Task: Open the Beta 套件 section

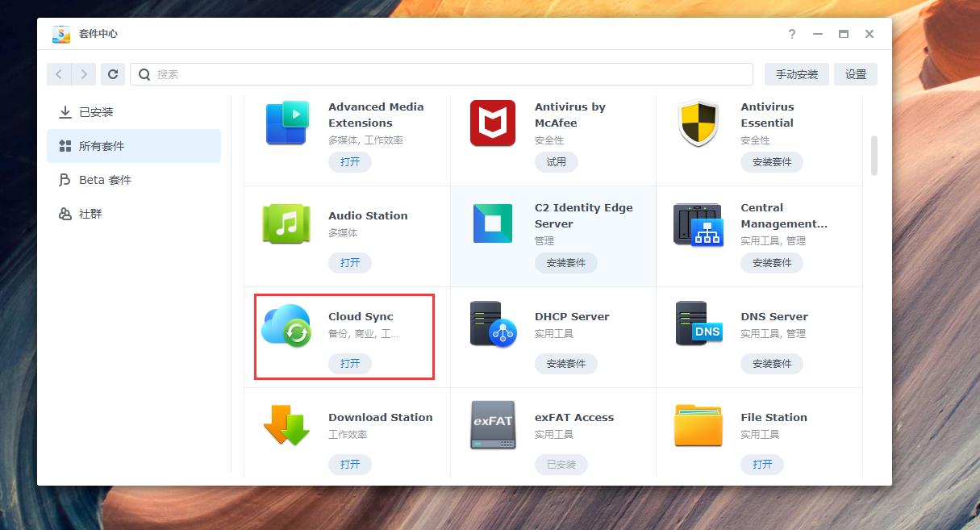Action: [134, 180]
